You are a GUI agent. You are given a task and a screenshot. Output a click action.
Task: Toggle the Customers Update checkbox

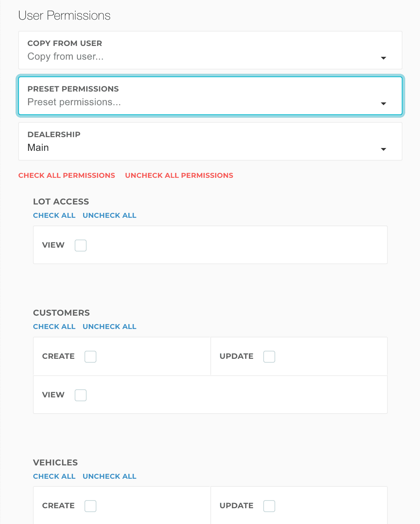point(269,357)
